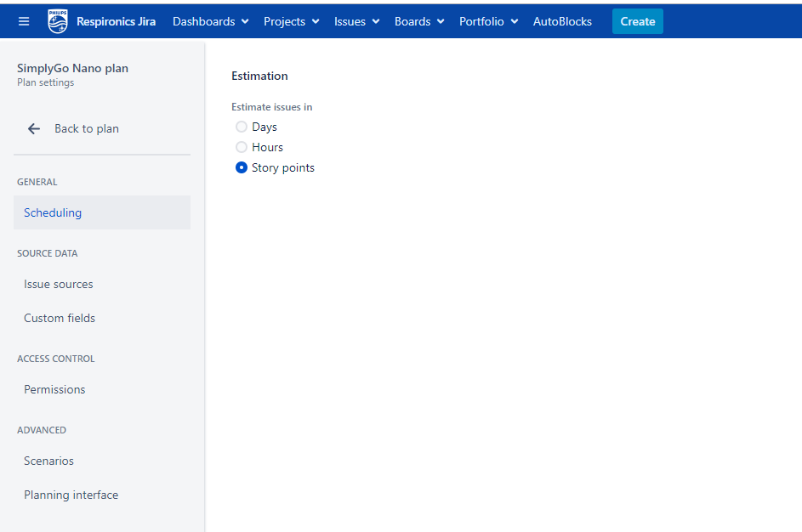Click the Estimation heading
Viewport: 802px width, 532px height.
coord(259,76)
